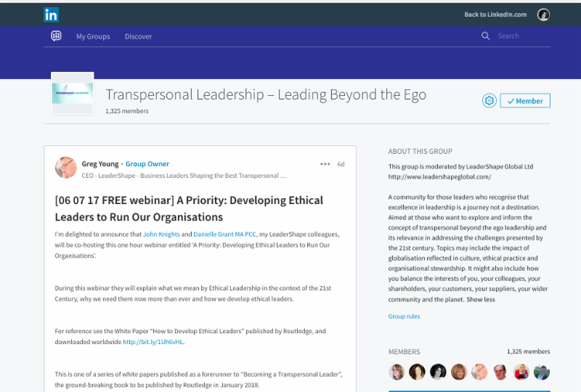
Task: Click Back to LinkedIn.com link
Action: click(495, 15)
